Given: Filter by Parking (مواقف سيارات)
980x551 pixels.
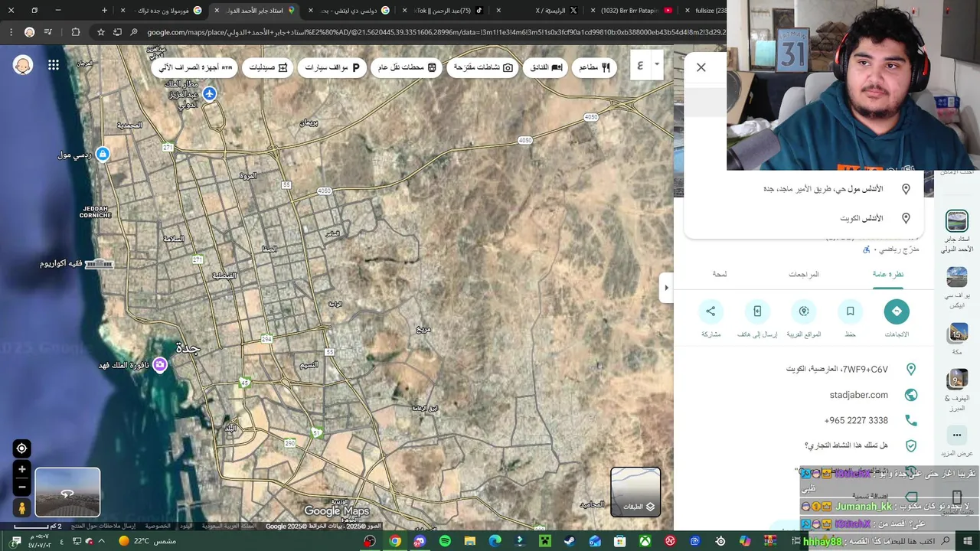Looking at the screenshot, I should click(x=332, y=67).
